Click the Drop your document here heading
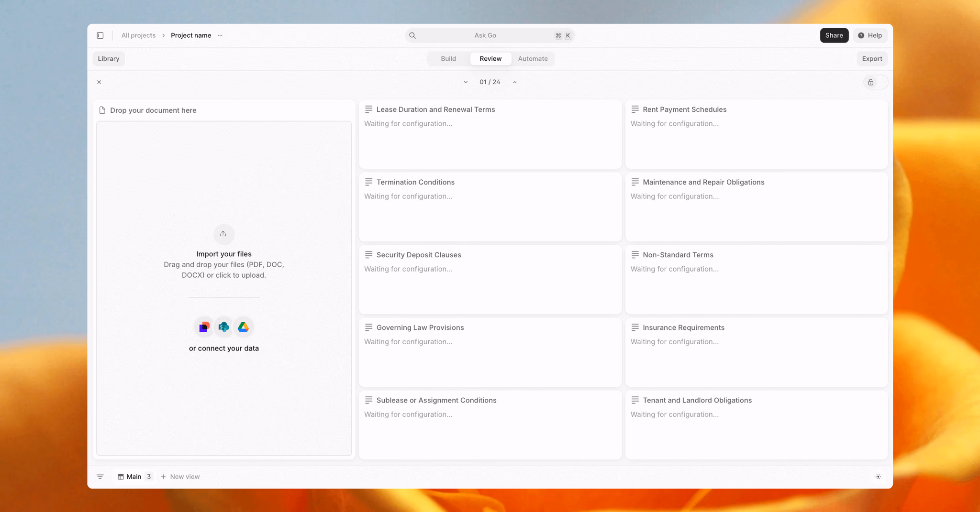Viewport: 980px width, 512px height. (153, 110)
